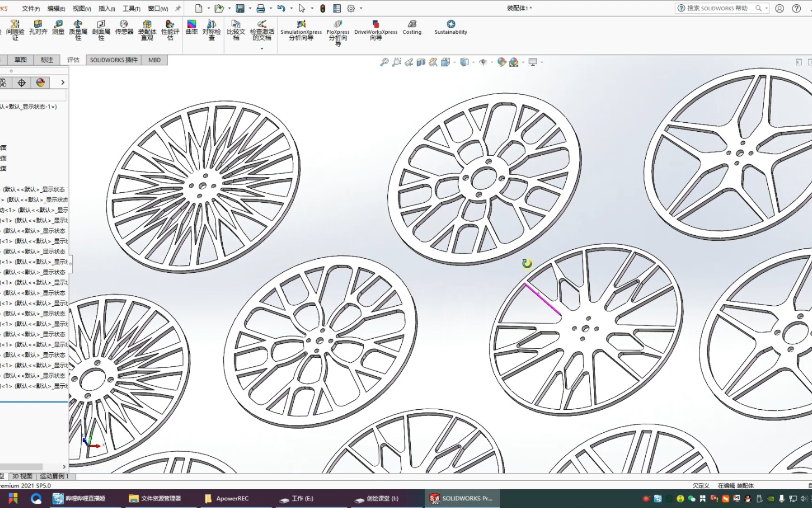Screen dimensions: 812x508
Task: Click the 孔对齐 hole alignment tool
Action: (38, 28)
